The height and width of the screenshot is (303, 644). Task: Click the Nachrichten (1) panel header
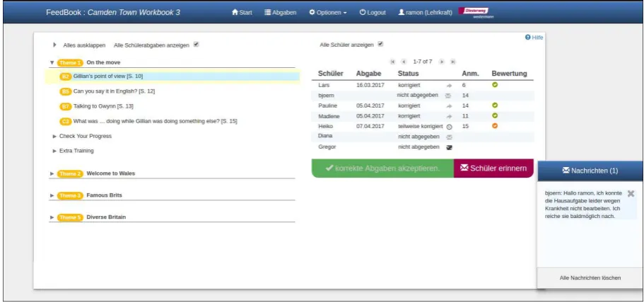click(590, 171)
